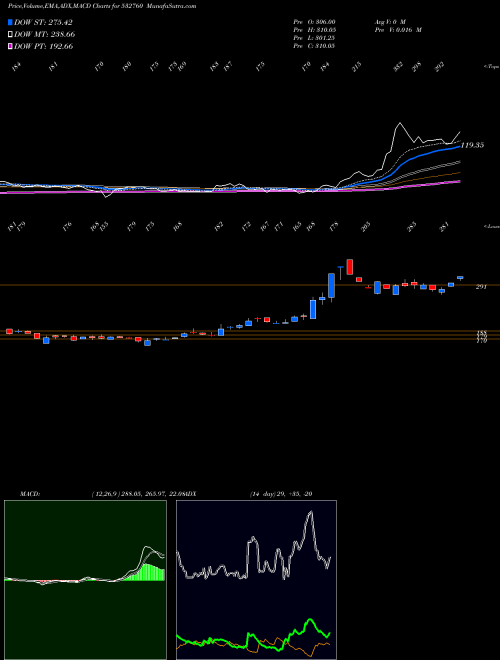
Task: Click the '<Lows' axis label
Action: (491, 226)
